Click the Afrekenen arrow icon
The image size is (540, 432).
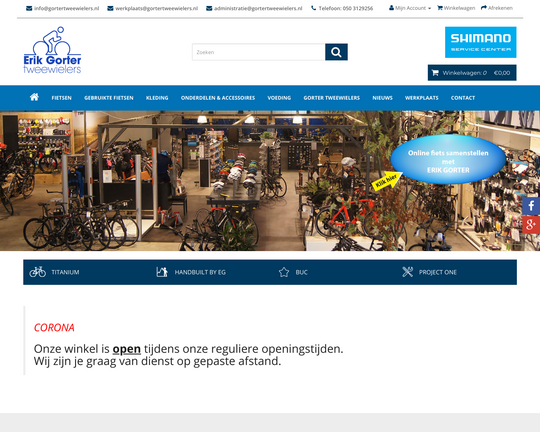point(484,8)
